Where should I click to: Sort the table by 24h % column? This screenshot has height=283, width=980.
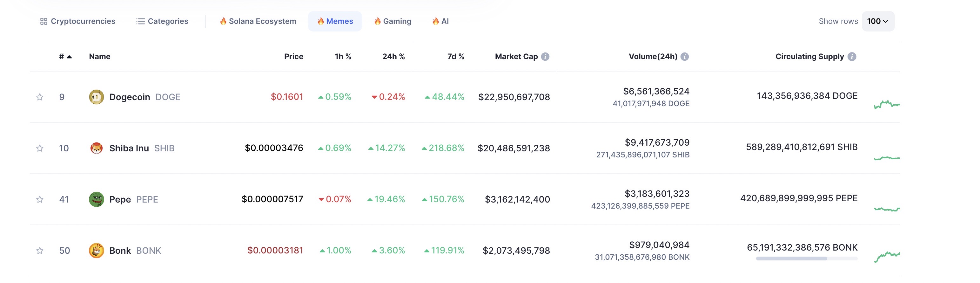[393, 56]
